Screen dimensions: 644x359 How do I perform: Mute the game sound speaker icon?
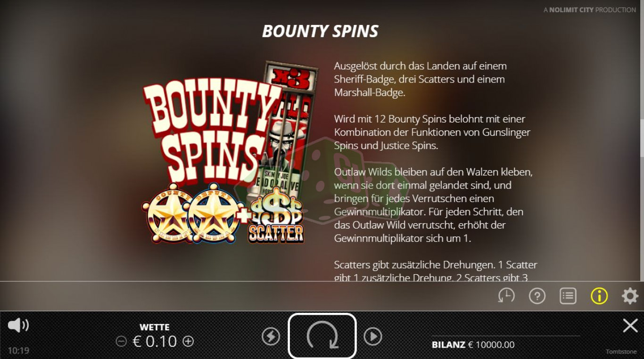(18, 325)
